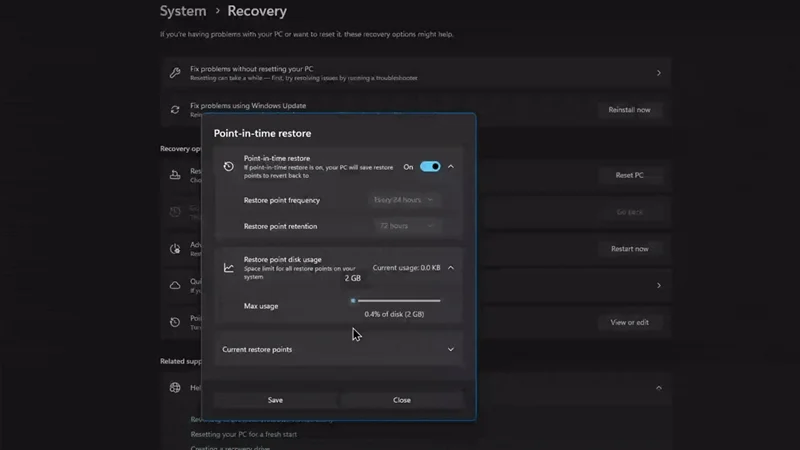Open Resetting your PC for a fresh start link
The width and height of the screenshot is (800, 450).
[x=244, y=435]
